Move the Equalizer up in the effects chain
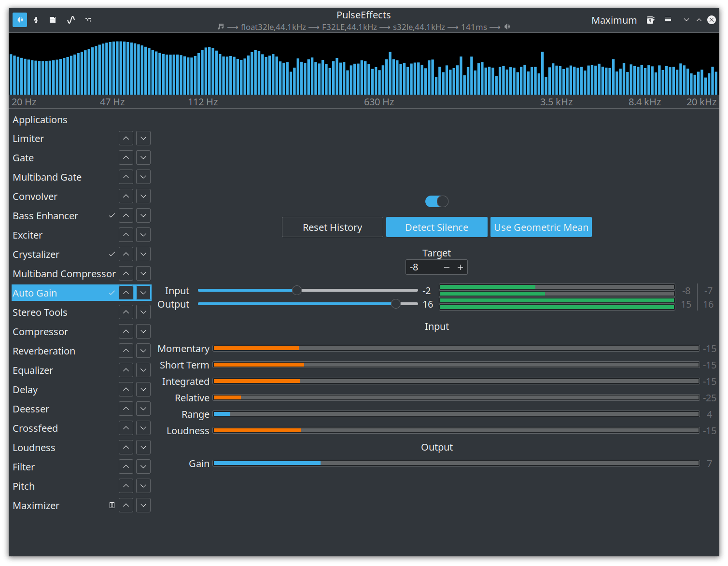 [x=126, y=370]
